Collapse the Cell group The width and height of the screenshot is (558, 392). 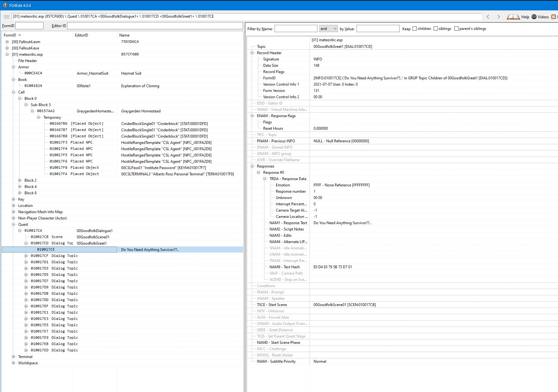coord(14,92)
